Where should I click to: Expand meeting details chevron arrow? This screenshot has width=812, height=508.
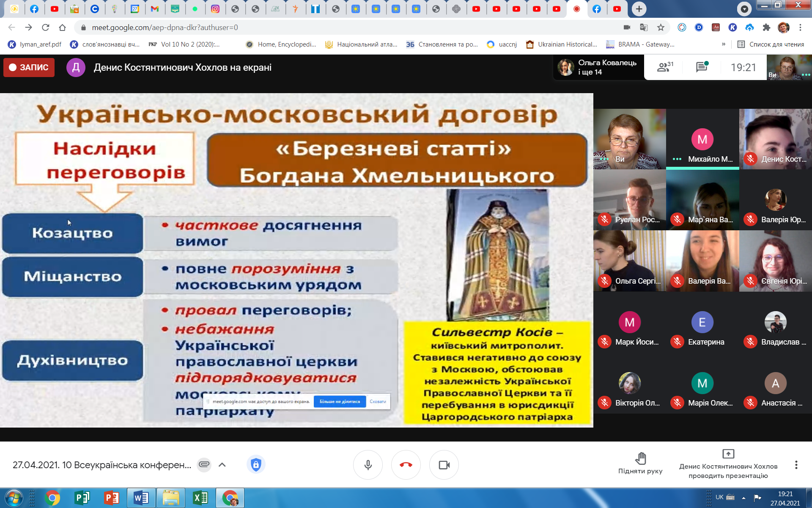click(x=222, y=465)
